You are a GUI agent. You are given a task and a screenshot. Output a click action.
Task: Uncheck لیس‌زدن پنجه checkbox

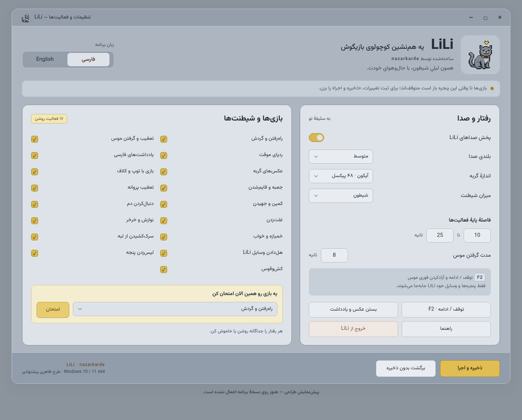pyautogui.click(x=35, y=253)
